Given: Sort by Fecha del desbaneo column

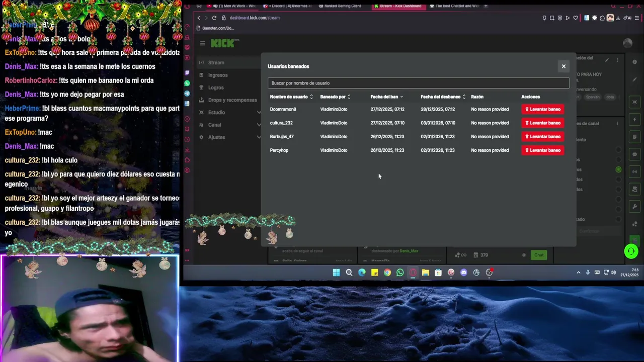Looking at the screenshot, I should pos(443,97).
